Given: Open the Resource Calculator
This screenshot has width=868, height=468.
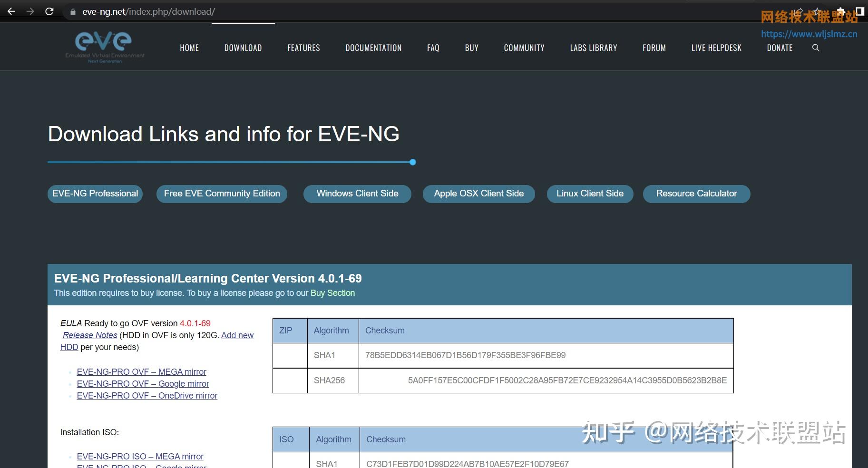Looking at the screenshot, I should pyautogui.click(x=696, y=194).
